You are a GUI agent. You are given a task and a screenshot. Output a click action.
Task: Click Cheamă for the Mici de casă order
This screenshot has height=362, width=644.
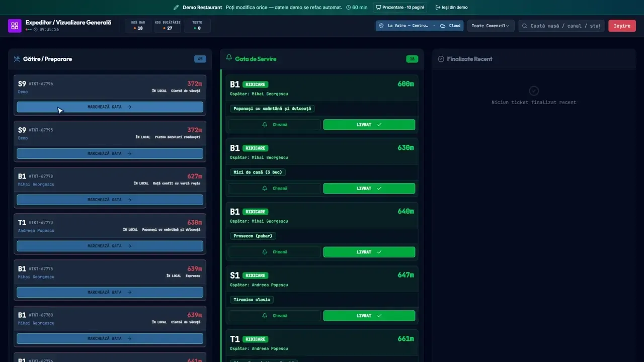click(x=274, y=189)
